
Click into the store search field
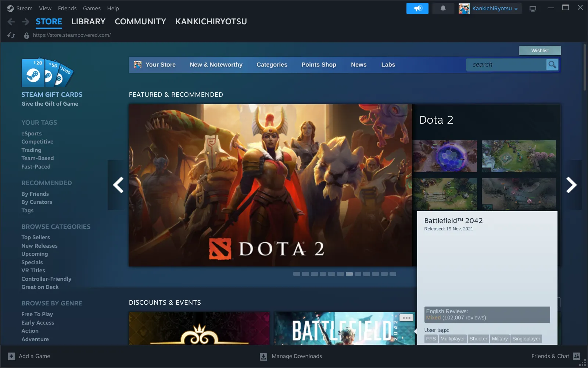tap(506, 65)
